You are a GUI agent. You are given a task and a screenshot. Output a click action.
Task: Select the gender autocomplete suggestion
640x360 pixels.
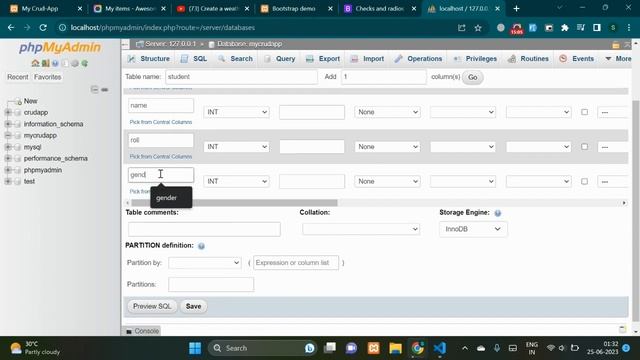171,198
